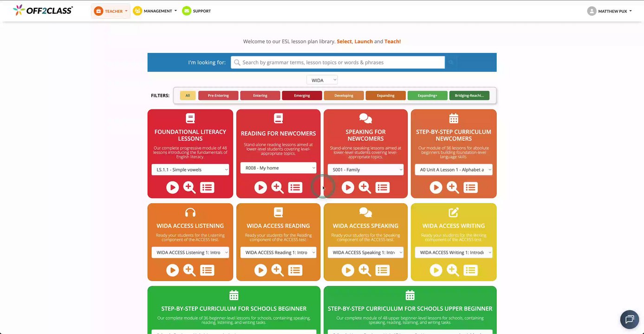
Task: Open the live chat bubble icon
Action: pos(630,319)
